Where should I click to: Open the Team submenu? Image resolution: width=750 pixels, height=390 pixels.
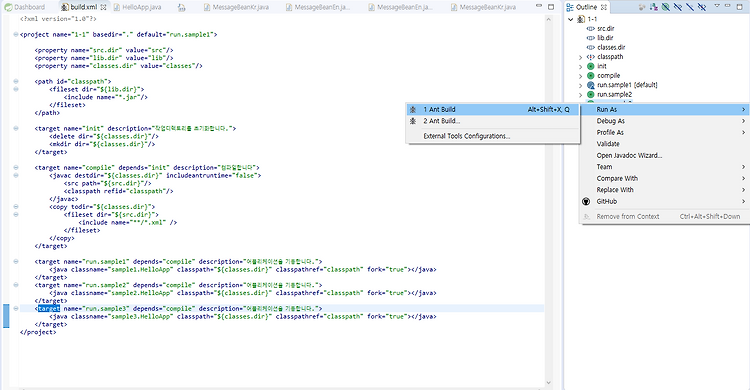pos(665,167)
